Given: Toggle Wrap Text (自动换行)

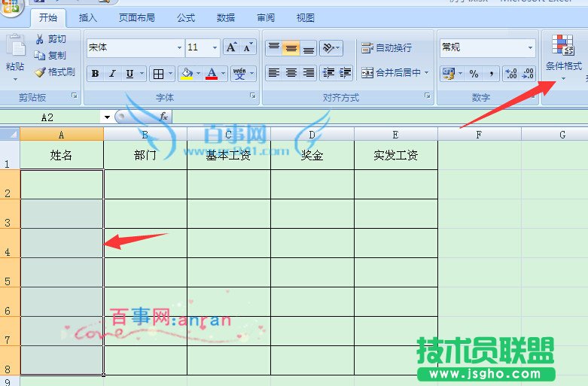Looking at the screenshot, I should click(x=387, y=48).
